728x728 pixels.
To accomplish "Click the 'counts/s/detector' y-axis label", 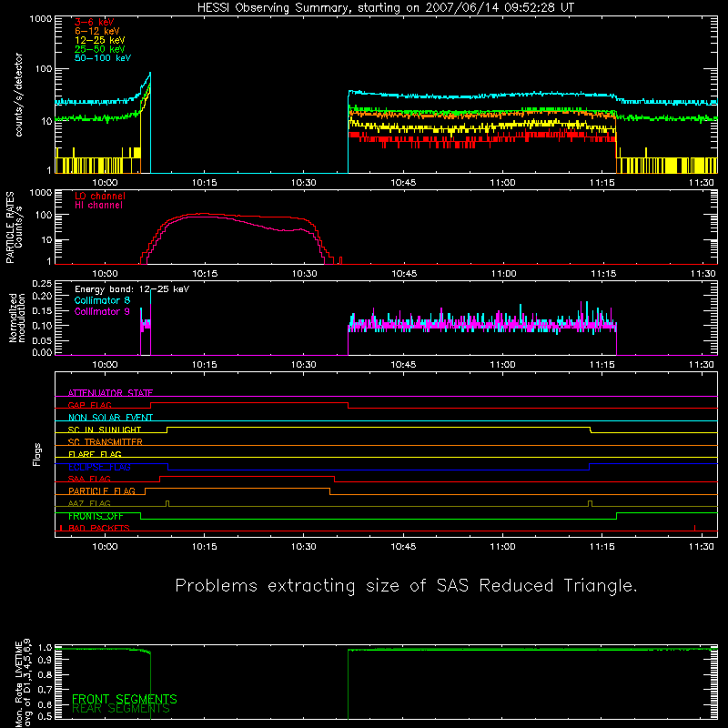I will [x=19, y=95].
